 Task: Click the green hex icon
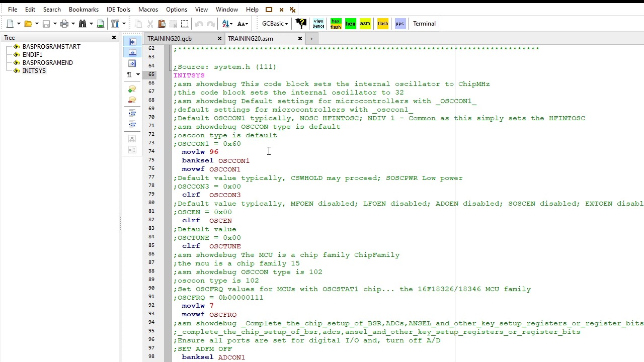[351, 24]
